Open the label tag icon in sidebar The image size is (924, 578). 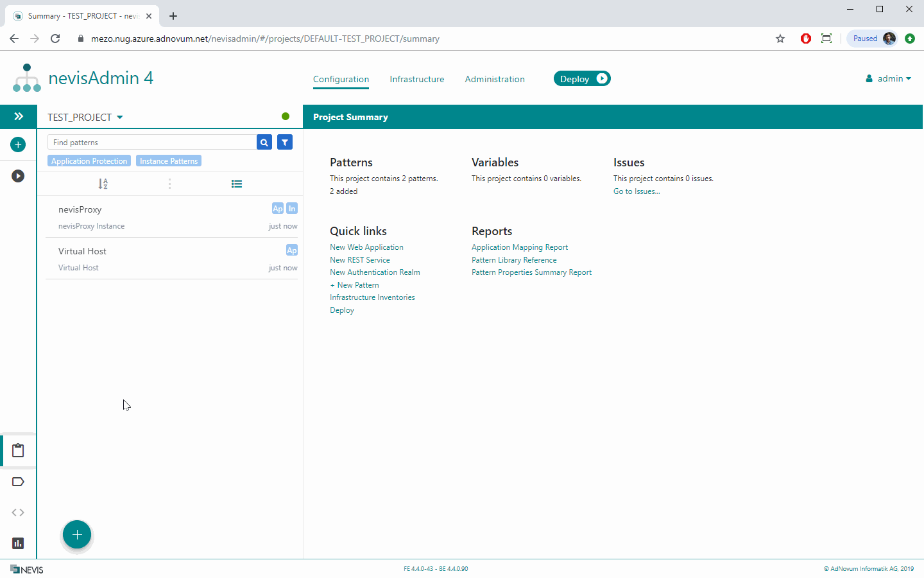tap(18, 482)
